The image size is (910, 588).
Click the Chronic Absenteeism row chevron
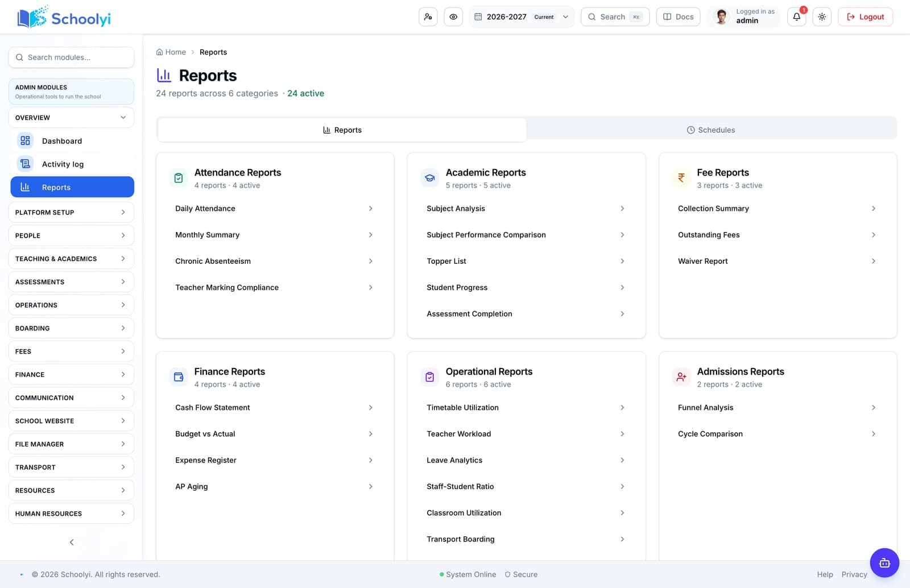371,261
